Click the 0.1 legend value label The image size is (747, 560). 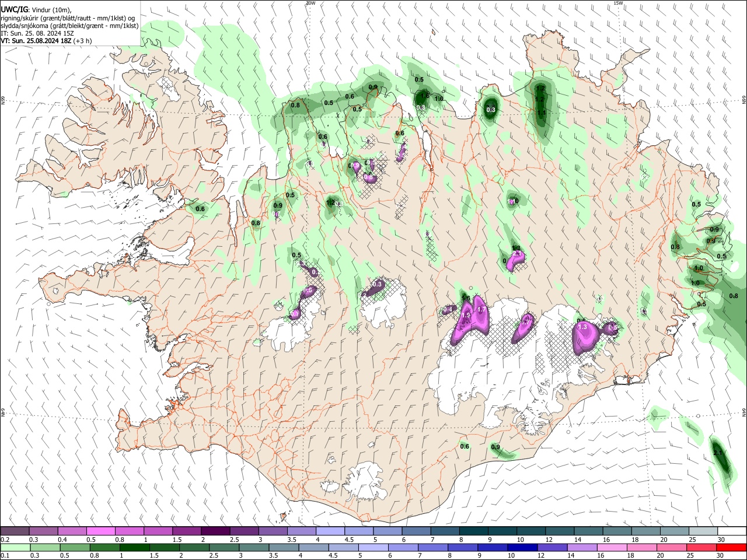click(5, 556)
